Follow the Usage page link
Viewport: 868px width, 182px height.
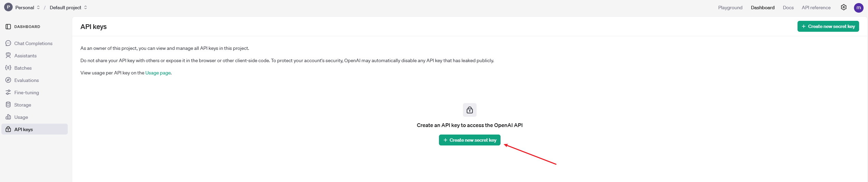coord(158,73)
